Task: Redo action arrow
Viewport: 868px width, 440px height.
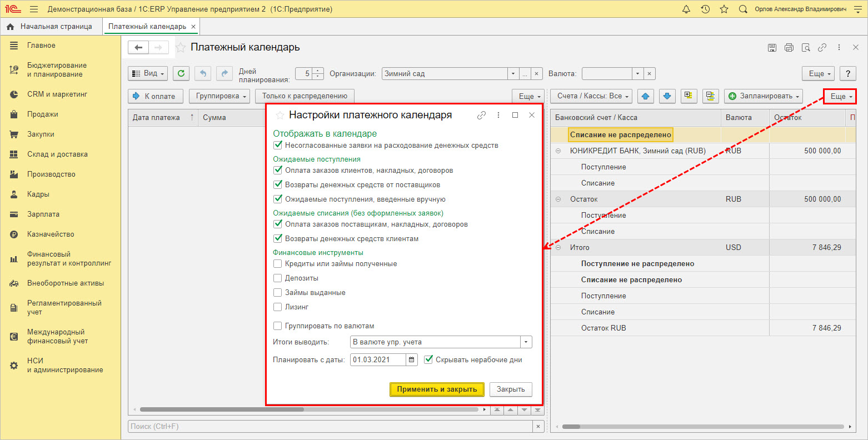Action: [x=225, y=73]
